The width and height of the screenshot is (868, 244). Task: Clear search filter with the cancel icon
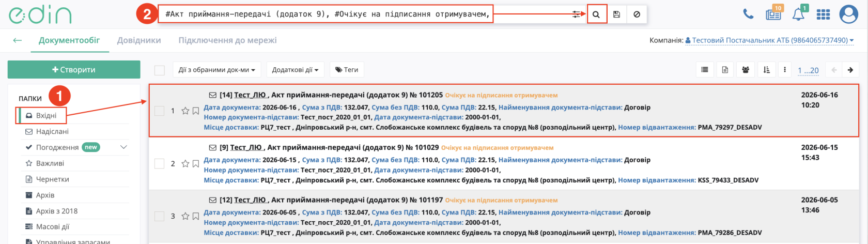pos(637,14)
